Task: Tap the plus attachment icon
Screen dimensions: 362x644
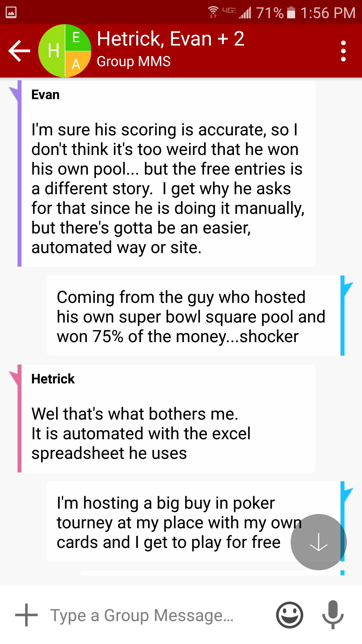Action: [26, 615]
